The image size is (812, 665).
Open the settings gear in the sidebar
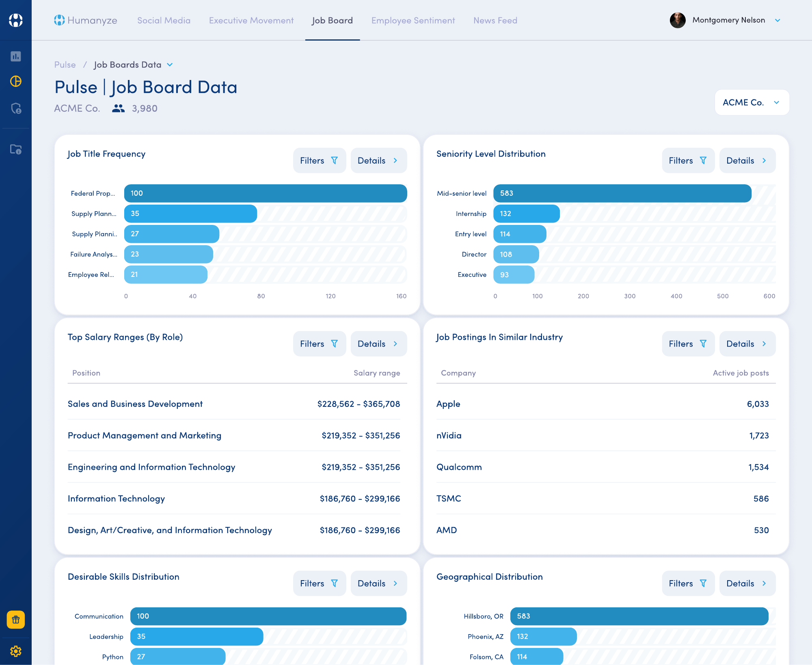[x=16, y=651]
